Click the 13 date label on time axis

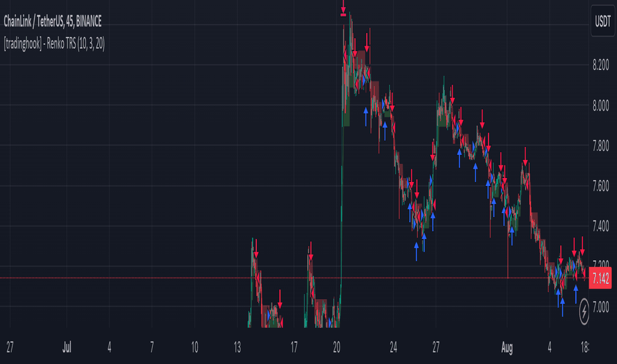click(237, 347)
